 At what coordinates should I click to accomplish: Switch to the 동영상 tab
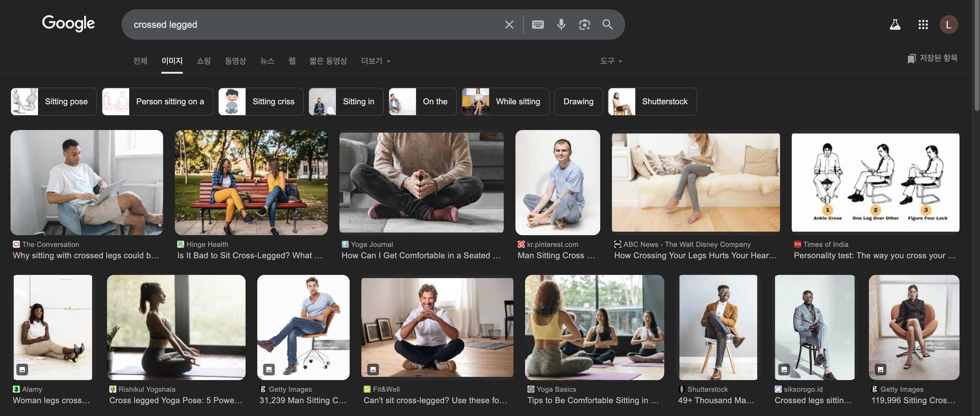click(x=235, y=61)
